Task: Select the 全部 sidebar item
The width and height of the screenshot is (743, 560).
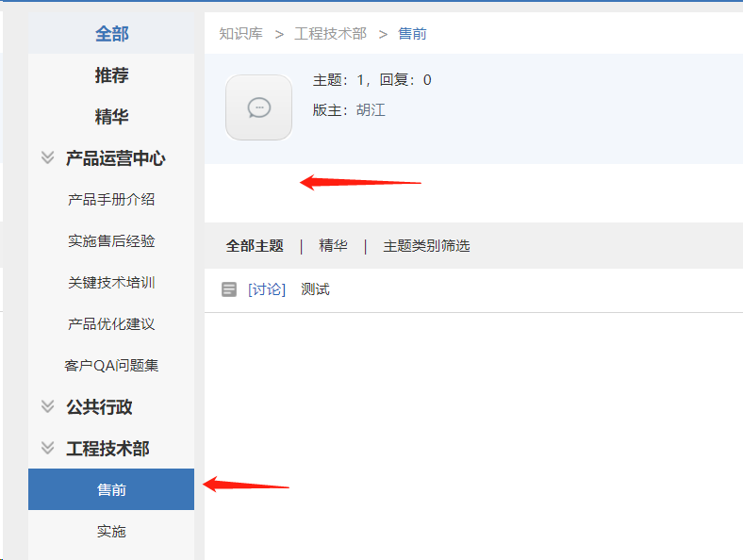Action: (111, 34)
